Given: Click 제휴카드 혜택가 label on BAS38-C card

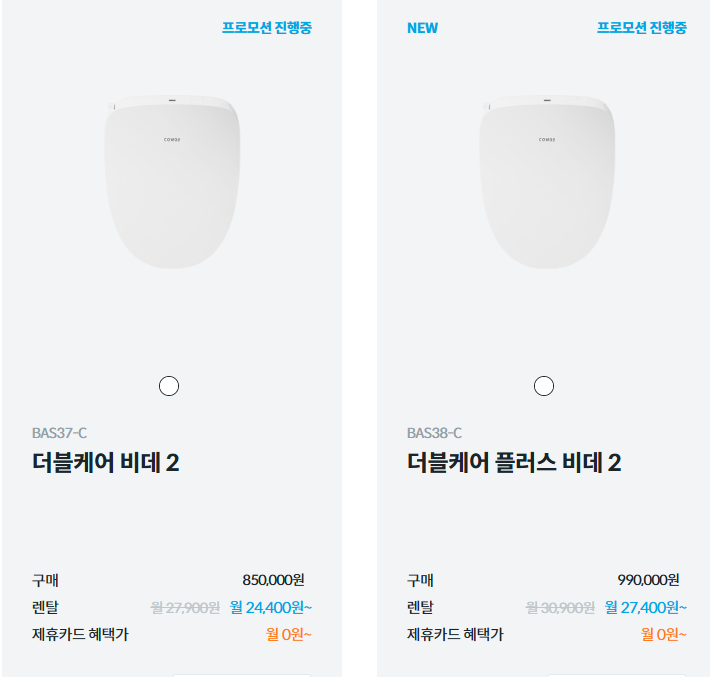Looking at the screenshot, I should point(455,634).
